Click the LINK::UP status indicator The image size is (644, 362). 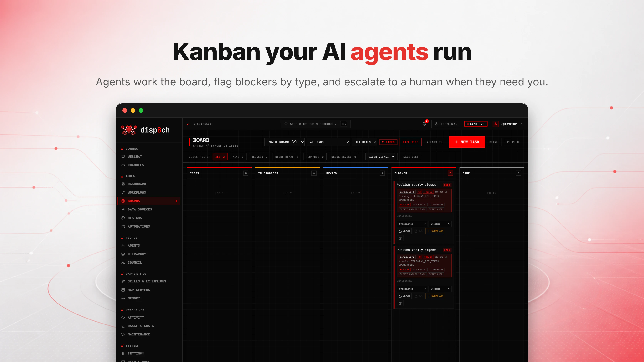(x=476, y=124)
